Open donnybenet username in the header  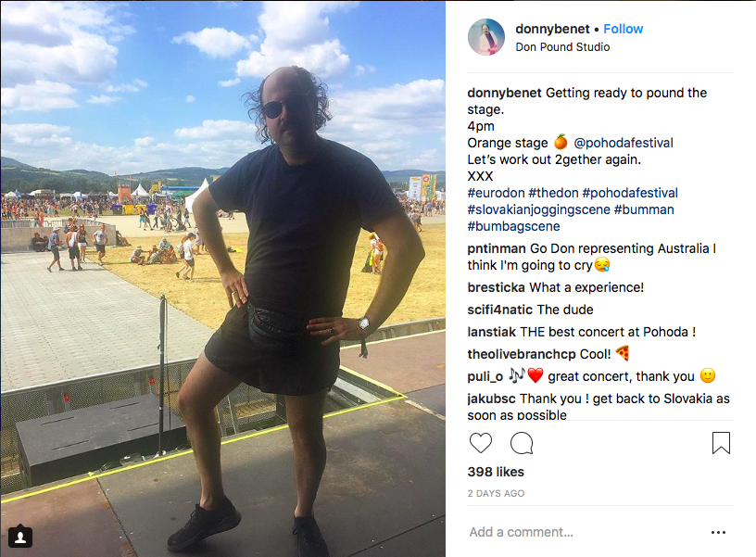coord(552,29)
